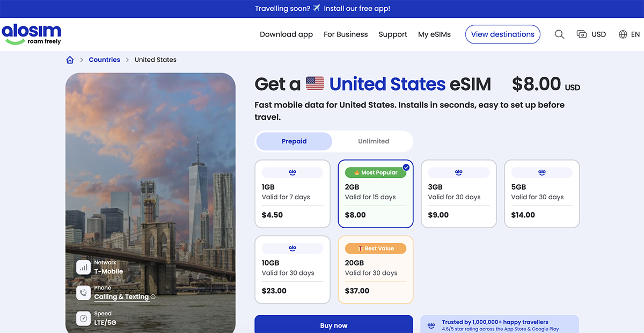Click the home icon in breadcrumb
Image resolution: width=644 pixels, height=333 pixels.
70,60
